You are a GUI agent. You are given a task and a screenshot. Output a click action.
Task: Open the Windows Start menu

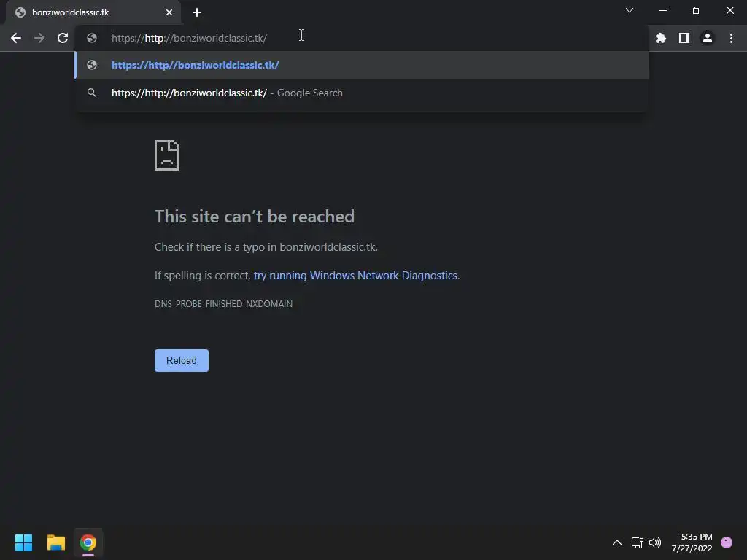23,542
